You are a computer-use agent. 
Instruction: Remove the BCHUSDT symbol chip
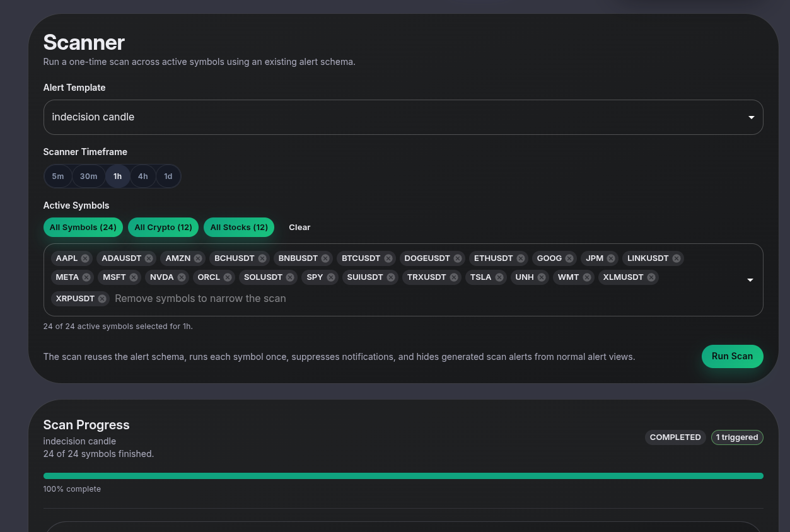[x=262, y=258]
